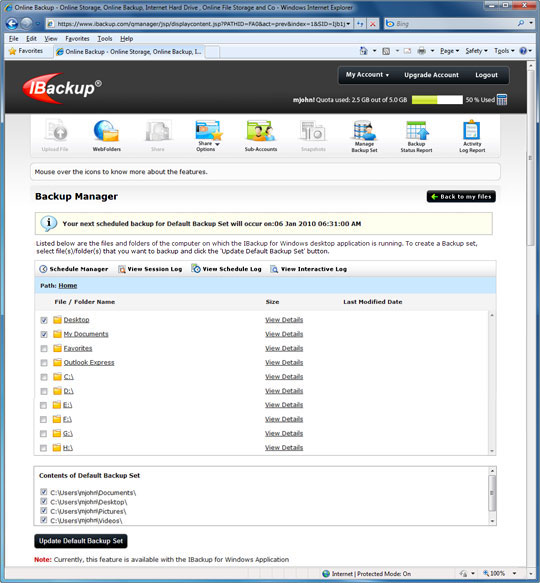Viewport: 540px width, 583px height.
Task: Open the Print options dropdown arrow
Action: [x=432, y=51]
